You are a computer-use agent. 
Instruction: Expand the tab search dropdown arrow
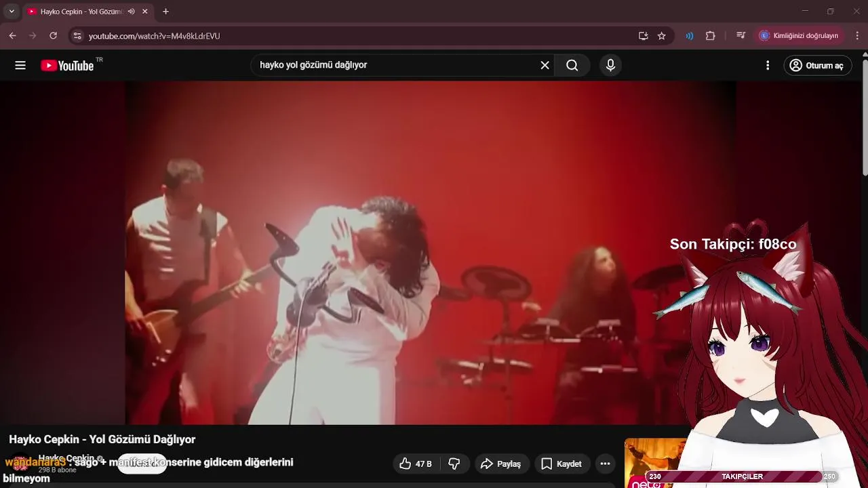pyautogui.click(x=12, y=12)
